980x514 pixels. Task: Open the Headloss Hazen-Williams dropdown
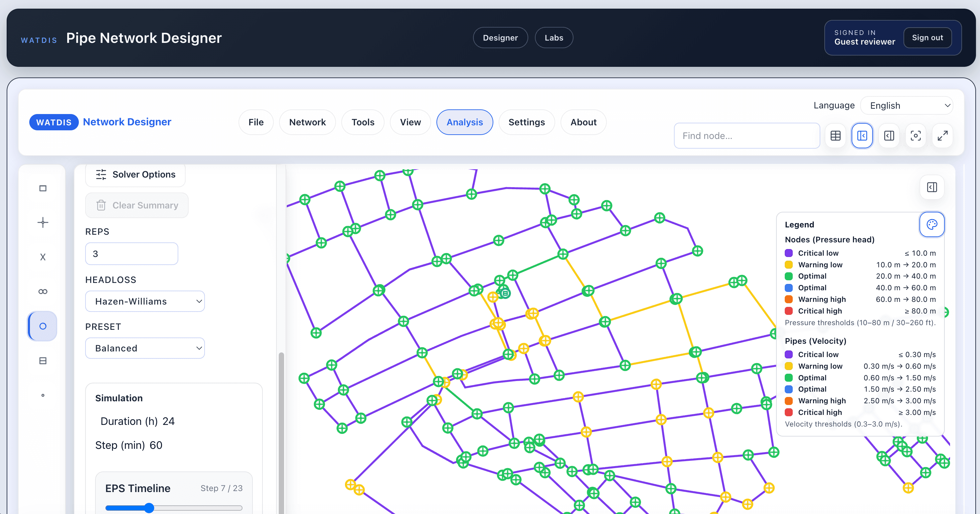coord(145,302)
